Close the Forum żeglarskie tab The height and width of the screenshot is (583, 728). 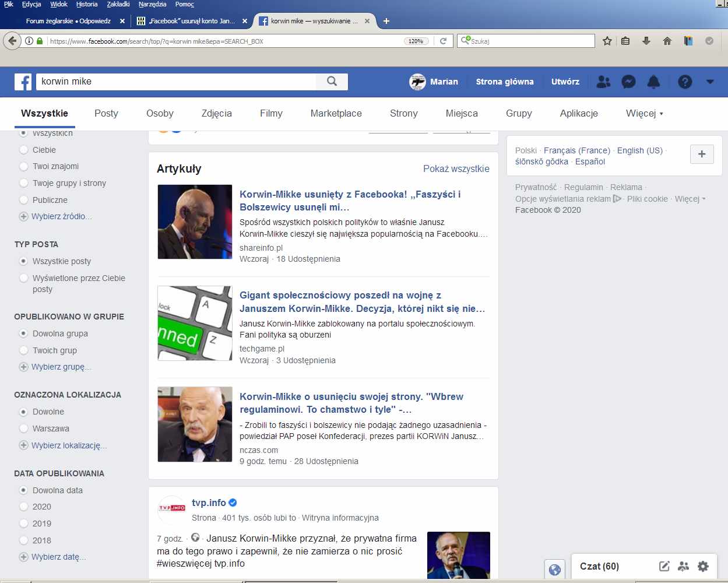(x=122, y=21)
